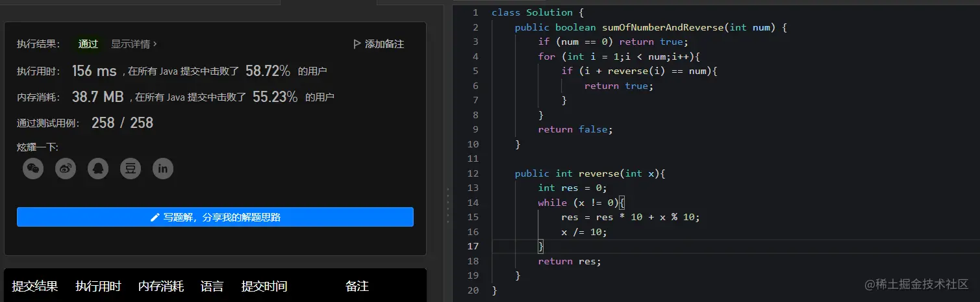Screen dimensions: 980x302
Task: Share result via WeChat icon
Action: [33, 169]
